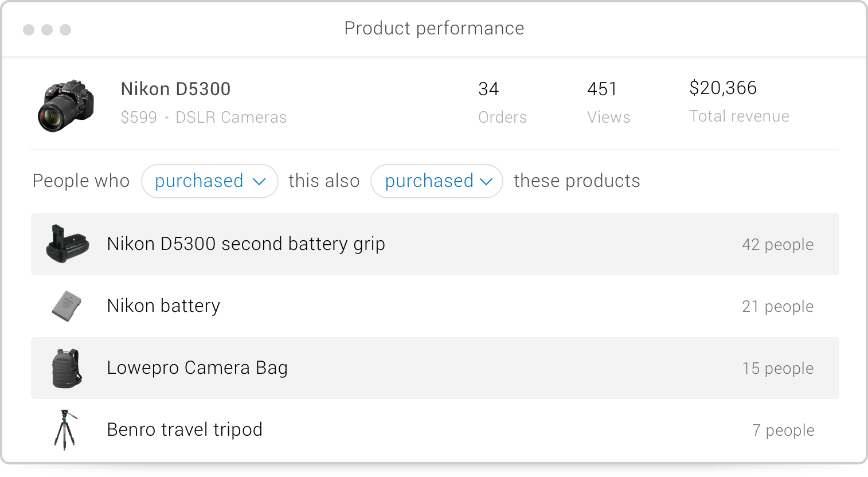The height and width of the screenshot is (477, 868).
Task: Click the Nikon D5300 product title
Action: pos(175,89)
